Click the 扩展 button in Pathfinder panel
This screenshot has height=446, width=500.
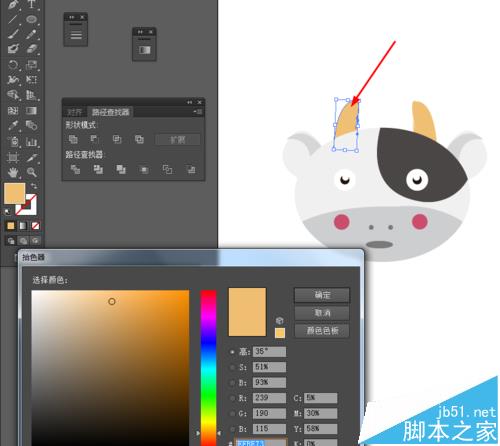[x=178, y=139]
